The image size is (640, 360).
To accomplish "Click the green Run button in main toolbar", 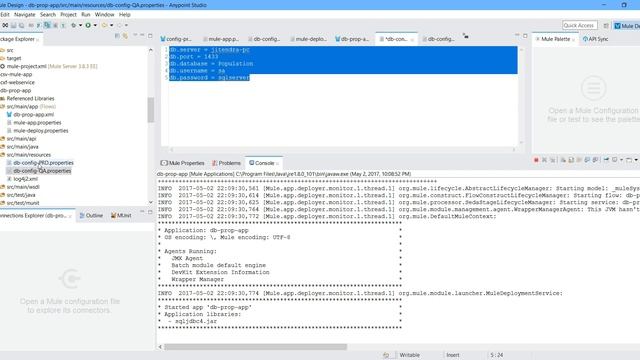I will click(x=88, y=25).
